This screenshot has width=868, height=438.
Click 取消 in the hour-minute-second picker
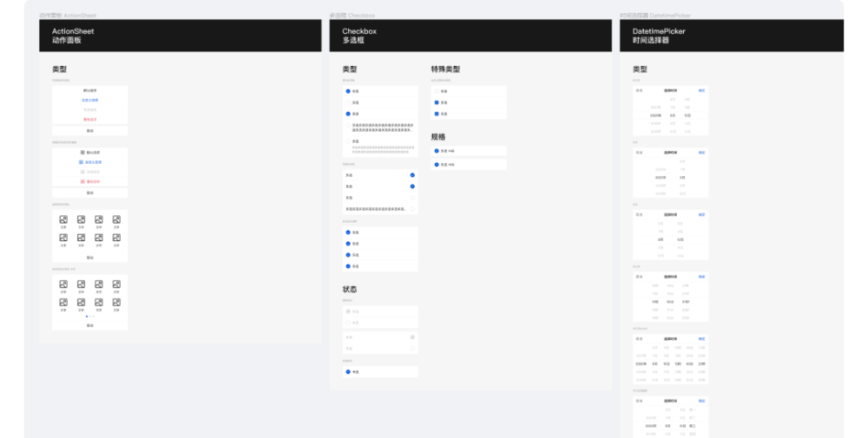[640, 277]
